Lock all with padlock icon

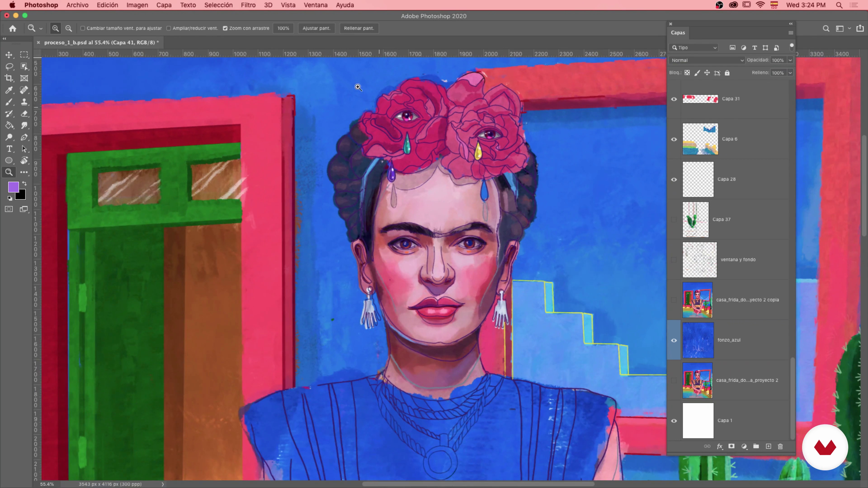tap(727, 73)
